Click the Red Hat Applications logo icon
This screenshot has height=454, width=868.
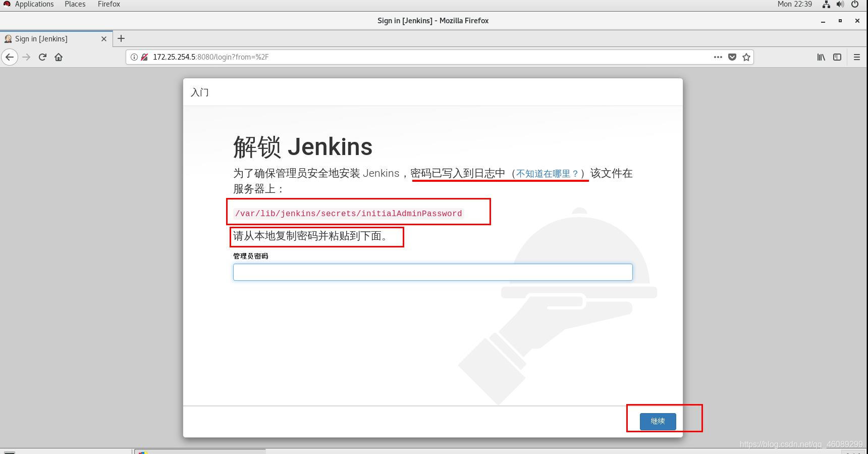[x=7, y=4]
